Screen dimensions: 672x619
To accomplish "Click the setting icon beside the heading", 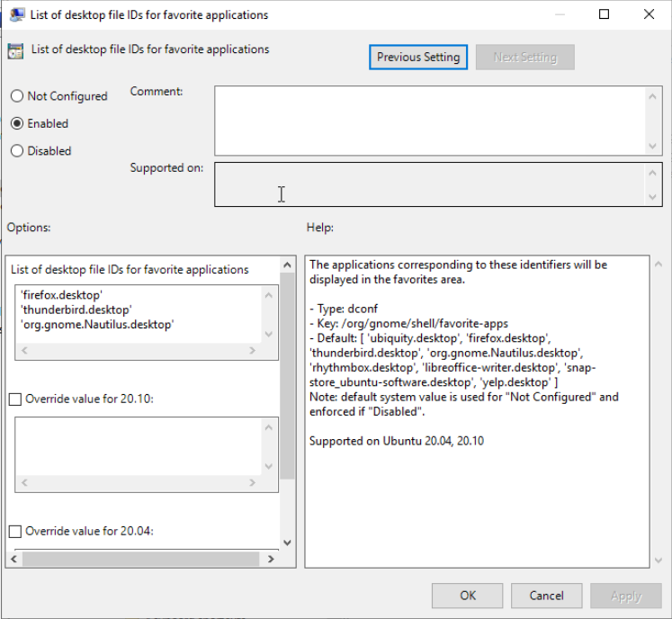I will tap(15, 51).
